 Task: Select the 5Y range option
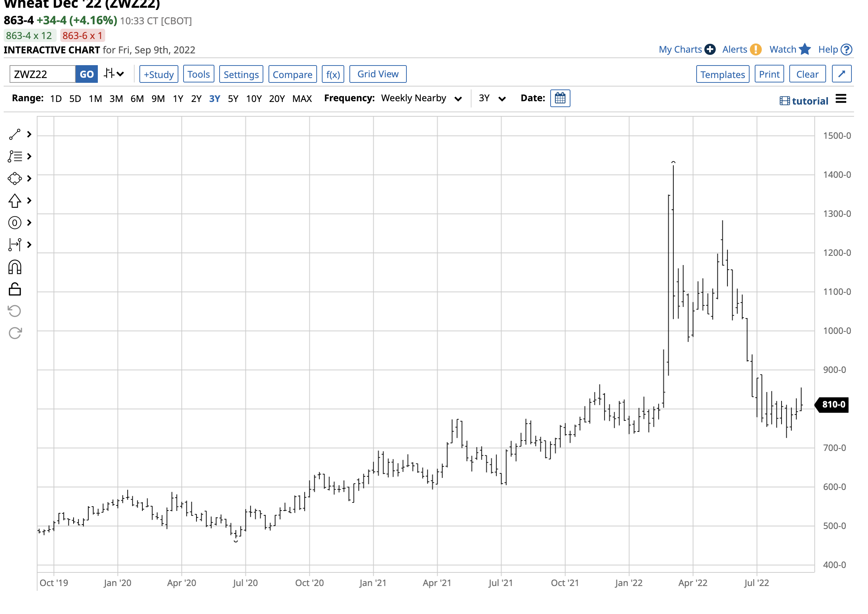click(233, 99)
